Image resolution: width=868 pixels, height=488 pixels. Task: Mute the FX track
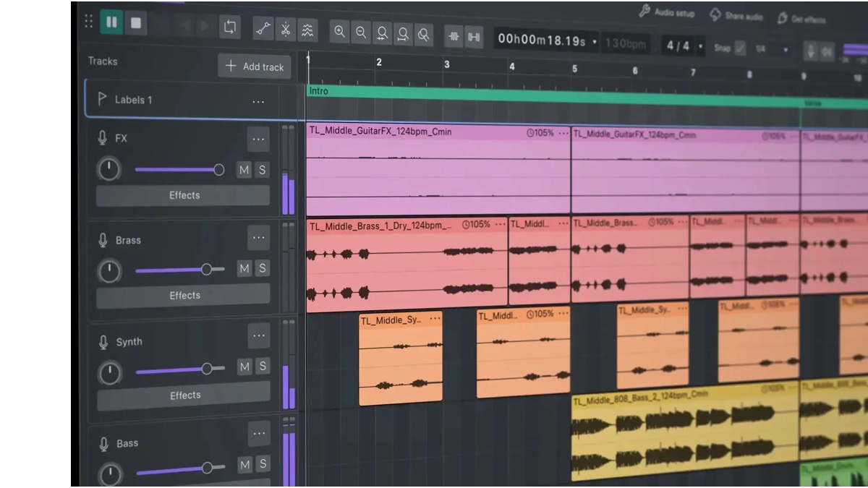click(244, 170)
